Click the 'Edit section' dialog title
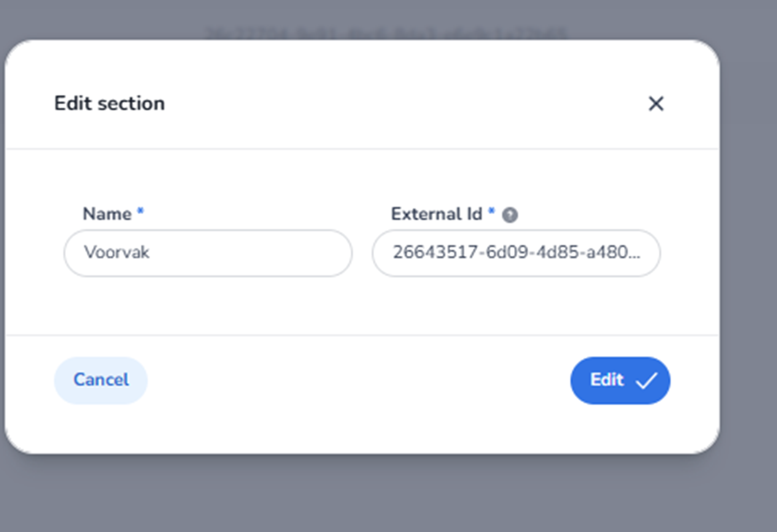Viewport: 777px width, 532px height. (x=109, y=104)
